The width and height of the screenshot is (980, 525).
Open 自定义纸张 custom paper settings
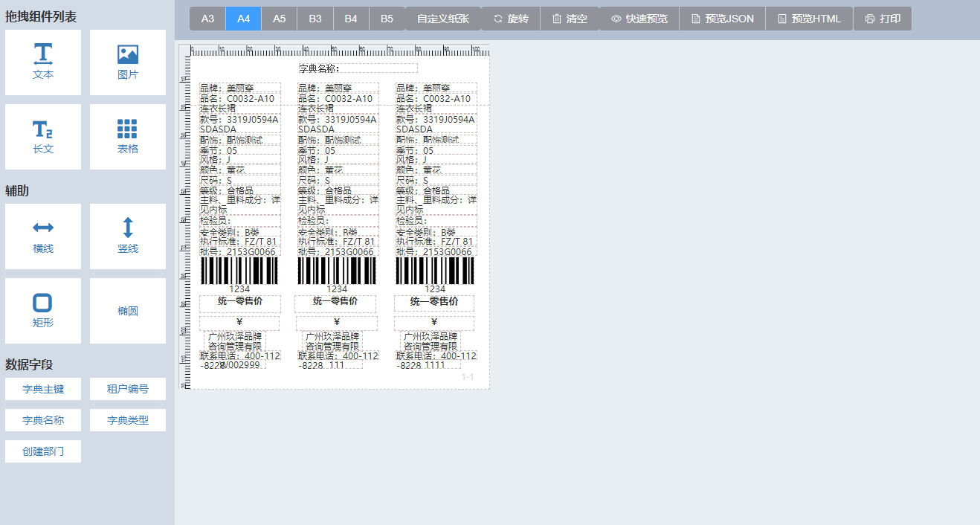click(x=443, y=19)
